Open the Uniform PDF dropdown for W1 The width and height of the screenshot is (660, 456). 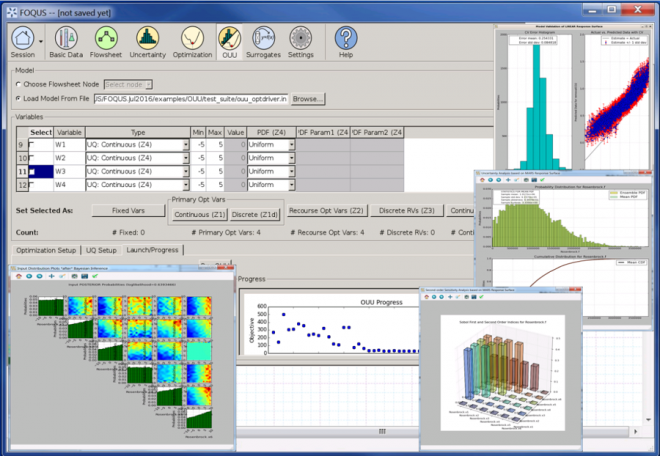pyautogui.click(x=292, y=144)
